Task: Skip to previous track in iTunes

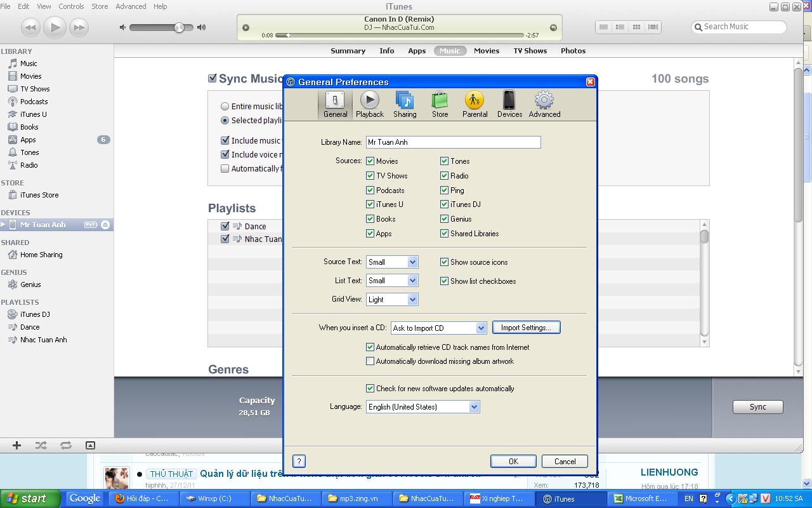Action: [30, 27]
